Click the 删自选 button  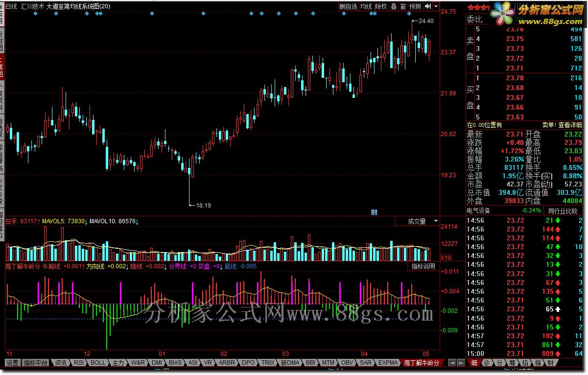tap(348, 6)
